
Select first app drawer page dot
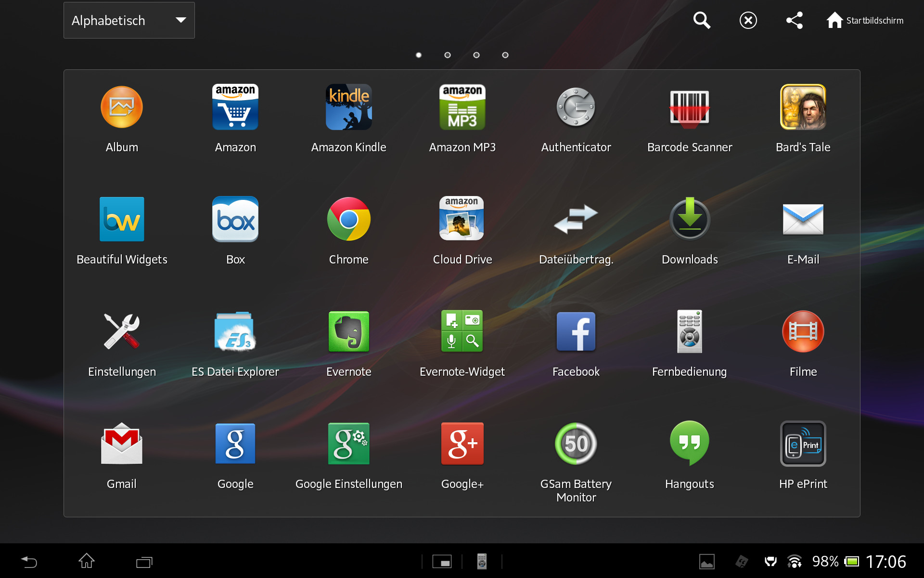tap(419, 55)
